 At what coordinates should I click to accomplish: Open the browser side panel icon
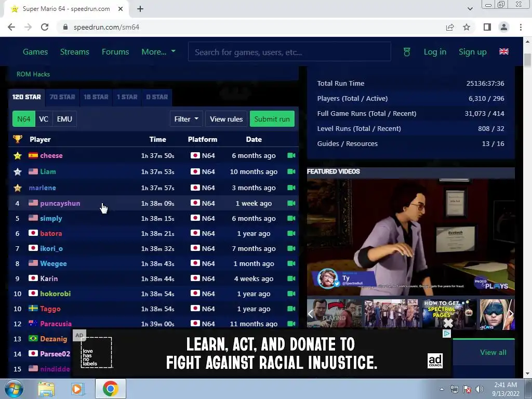pos(487,27)
